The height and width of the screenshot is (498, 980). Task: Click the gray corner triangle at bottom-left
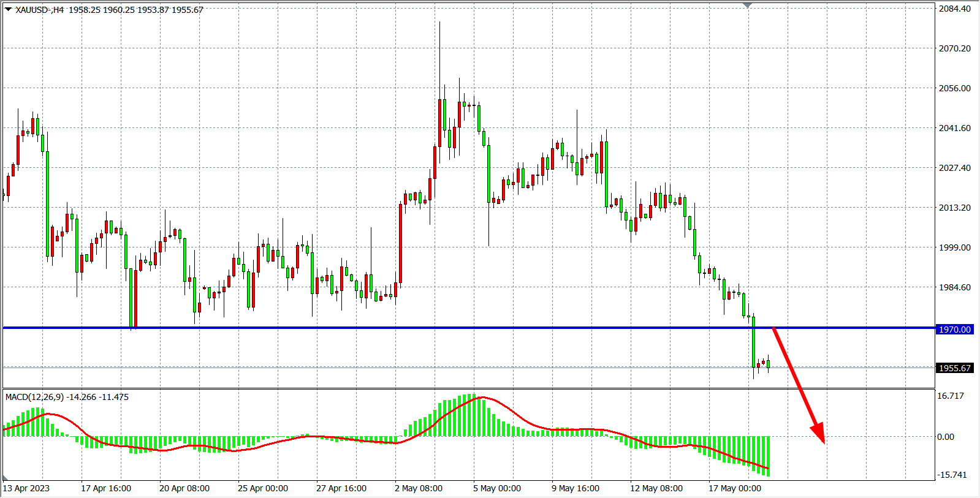click(x=6, y=478)
